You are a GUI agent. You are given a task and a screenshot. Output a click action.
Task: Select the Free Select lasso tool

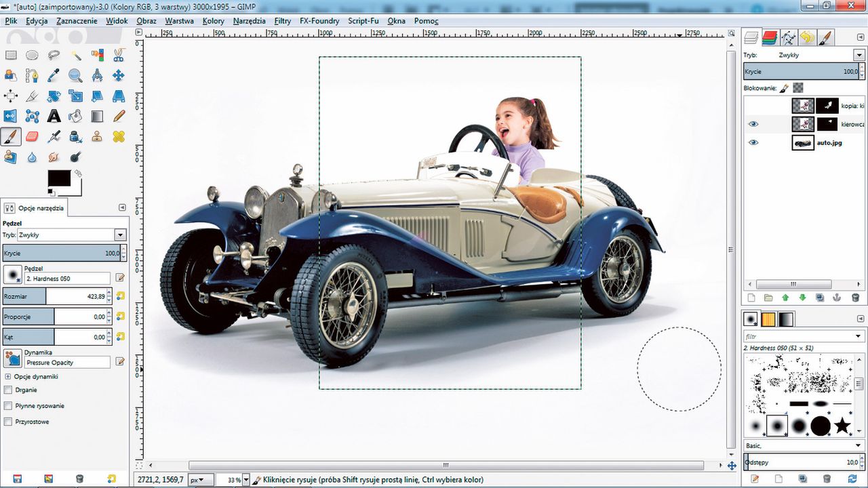54,56
